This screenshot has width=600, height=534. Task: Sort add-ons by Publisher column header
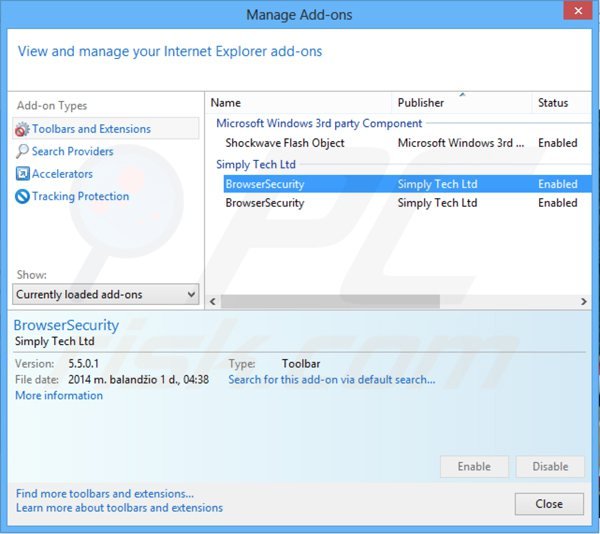point(420,103)
